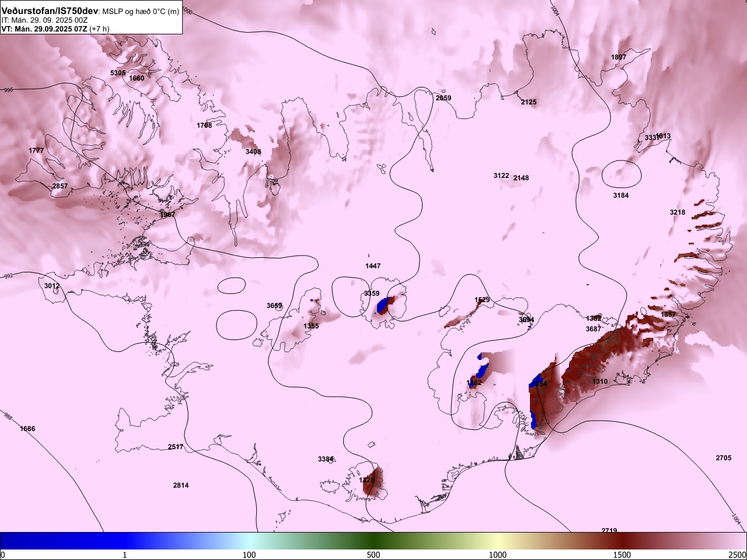The image size is (747, 560).
Task: Click the 1310 value on dark area
Action: [x=600, y=381]
